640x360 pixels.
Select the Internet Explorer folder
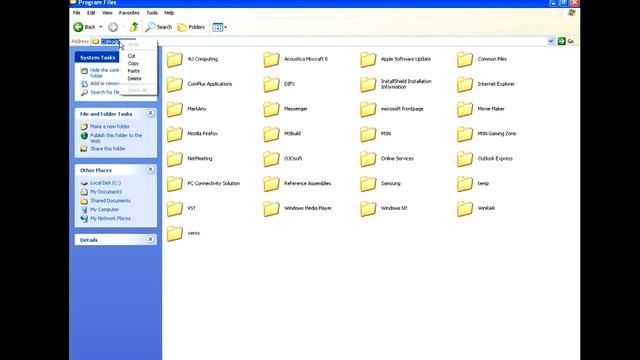click(x=486, y=84)
